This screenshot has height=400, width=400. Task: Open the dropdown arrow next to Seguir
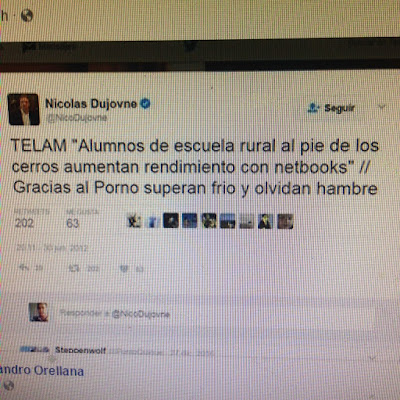tap(382, 107)
